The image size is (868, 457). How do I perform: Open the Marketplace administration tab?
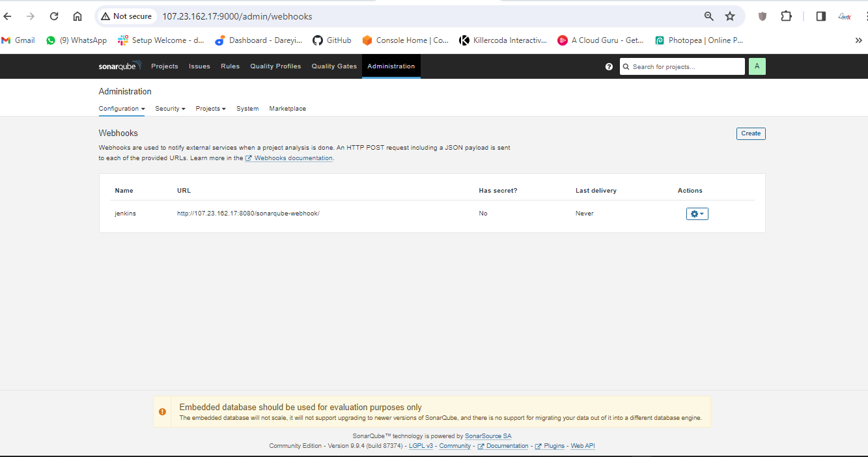[287, 109]
